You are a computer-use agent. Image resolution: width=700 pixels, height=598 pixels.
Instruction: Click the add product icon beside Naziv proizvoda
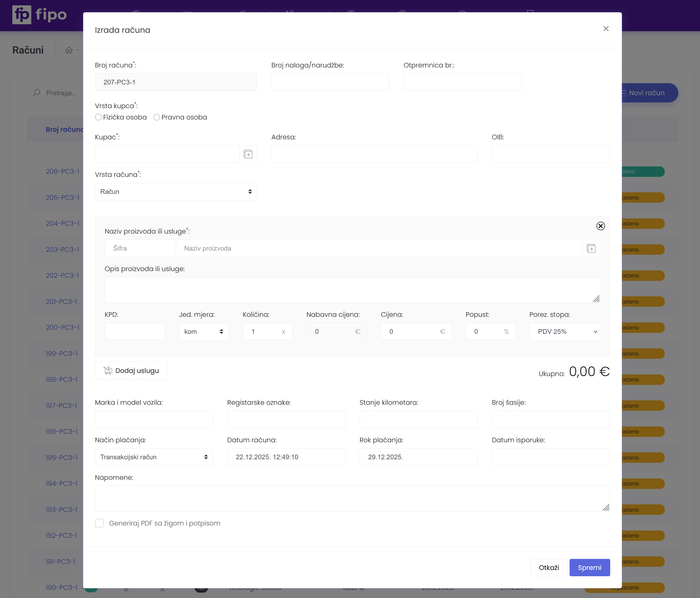click(591, 248)
